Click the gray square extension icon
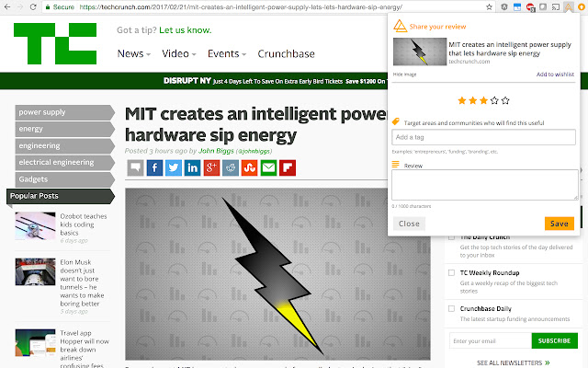Image resolution: width=588 pixels, height=368 pixels. click(543, 6)
